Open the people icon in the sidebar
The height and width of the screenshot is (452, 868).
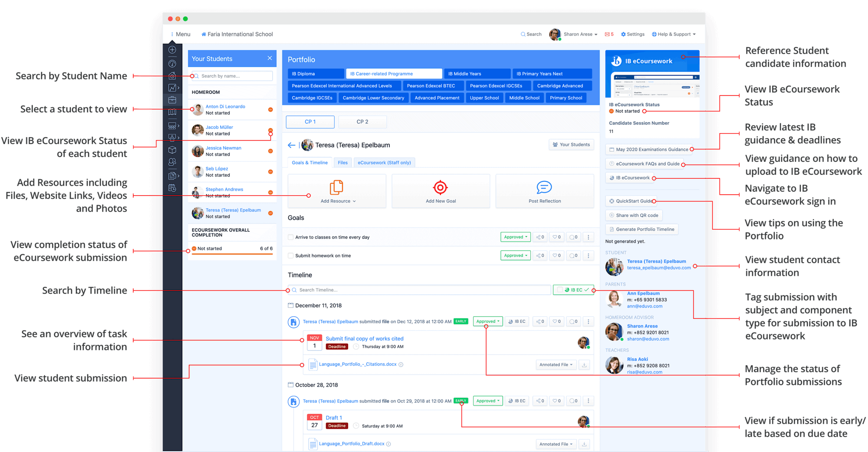click(x=172, y=162)
